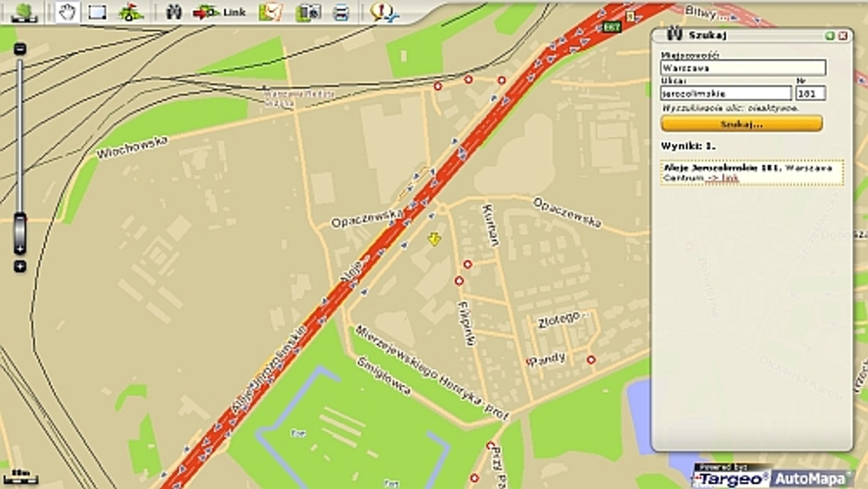This screenshot has height=489, width=868.
Task: Click the route planning flag icon
Action: tap(130, 12)
